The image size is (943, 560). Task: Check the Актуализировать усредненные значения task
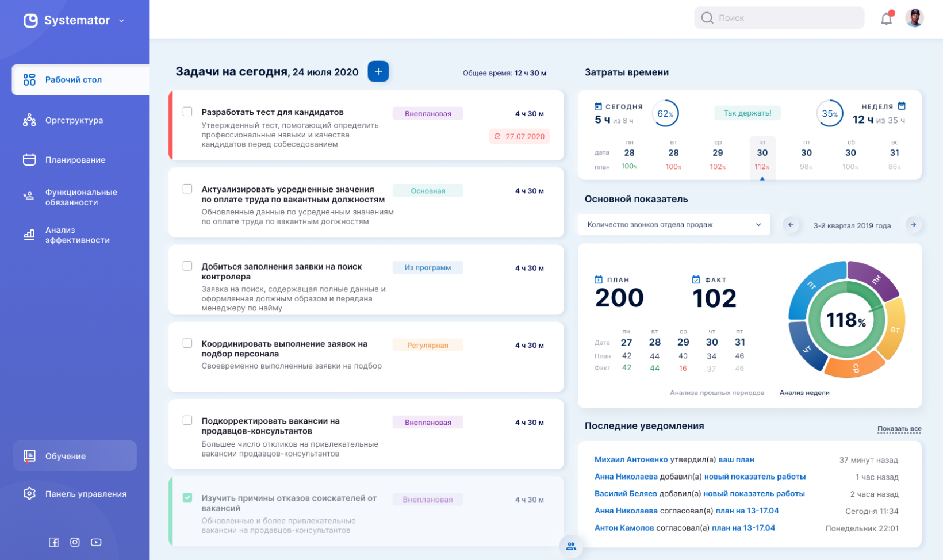coord(187,189)
